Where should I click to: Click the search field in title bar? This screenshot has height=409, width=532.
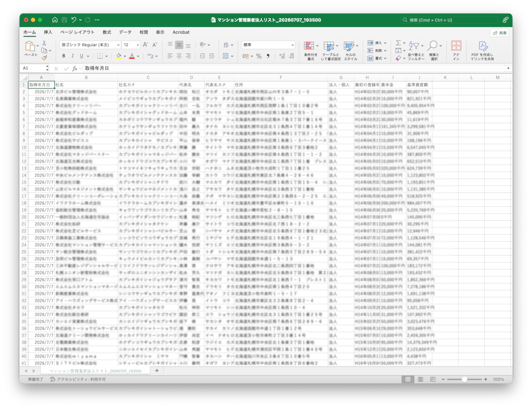449,20
